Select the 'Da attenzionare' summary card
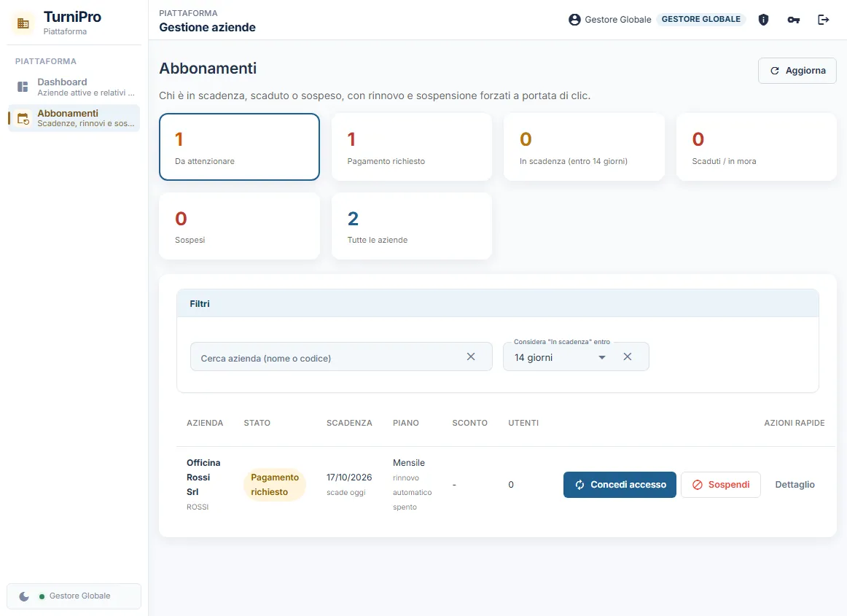Viewport: 847px width, 616px height. coord(239,147)
